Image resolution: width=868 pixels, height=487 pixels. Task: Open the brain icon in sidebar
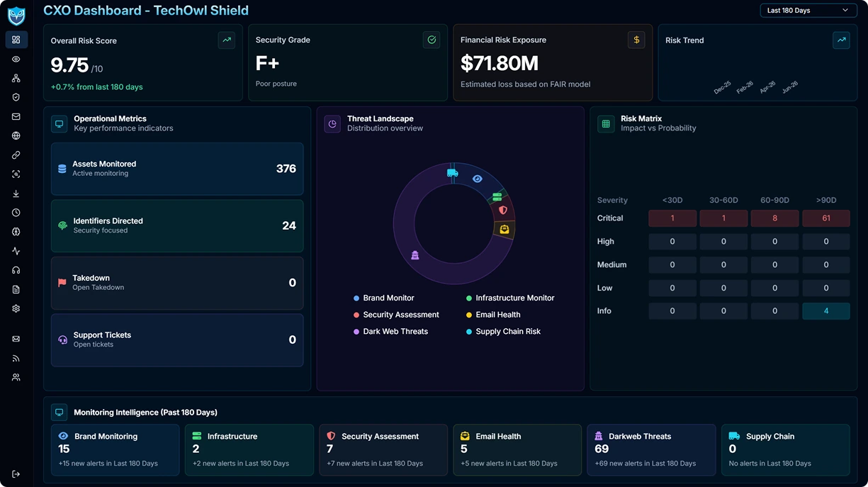pyautogui.click(x=16, y=232)
